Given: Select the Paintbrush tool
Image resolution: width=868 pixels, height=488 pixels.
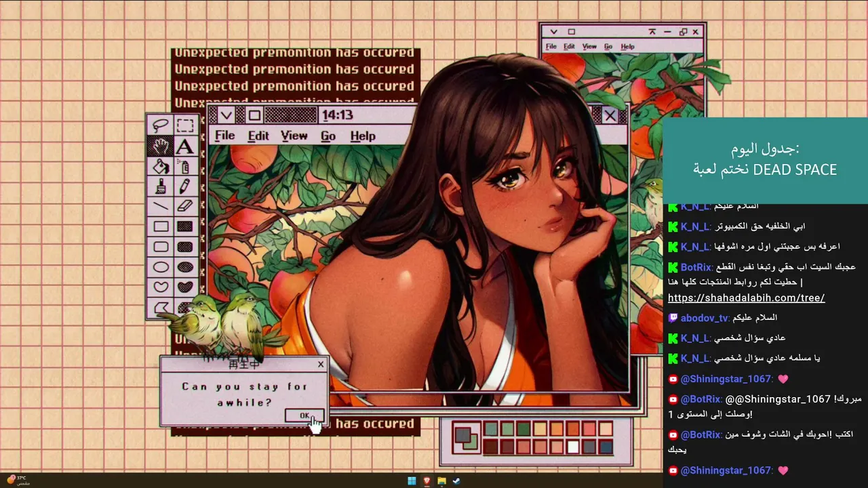Looking at the screenshot, I should coord(161,186).
